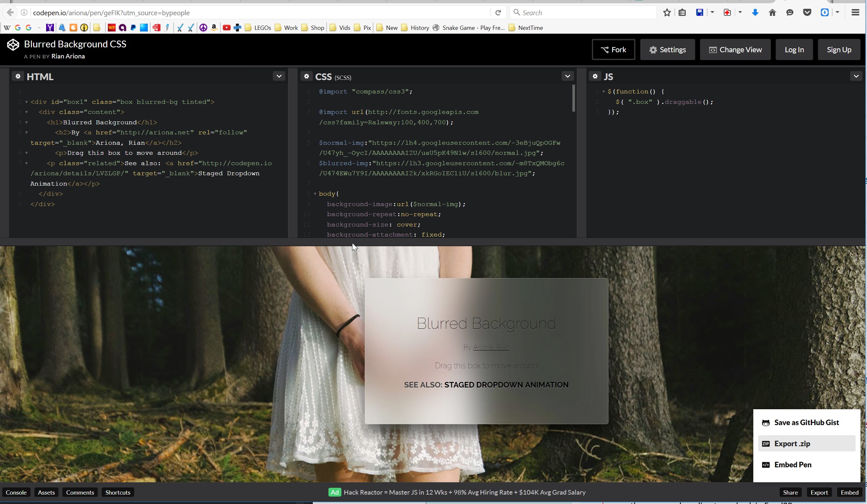867x504 pixels.
Task: Fold the box1 div in HTML
Action: pos(27,102)
